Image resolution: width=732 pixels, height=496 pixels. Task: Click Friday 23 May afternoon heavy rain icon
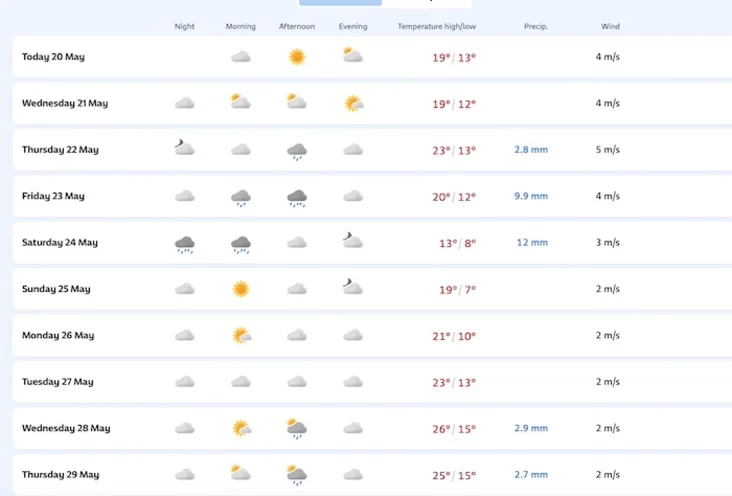297,198
